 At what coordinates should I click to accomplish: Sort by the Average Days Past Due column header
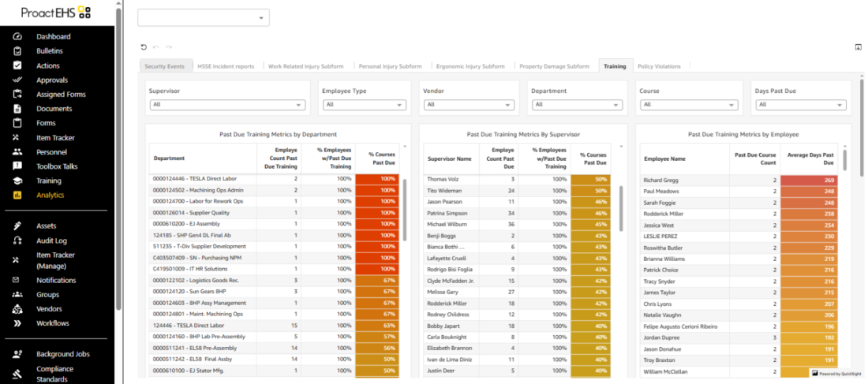811,158
